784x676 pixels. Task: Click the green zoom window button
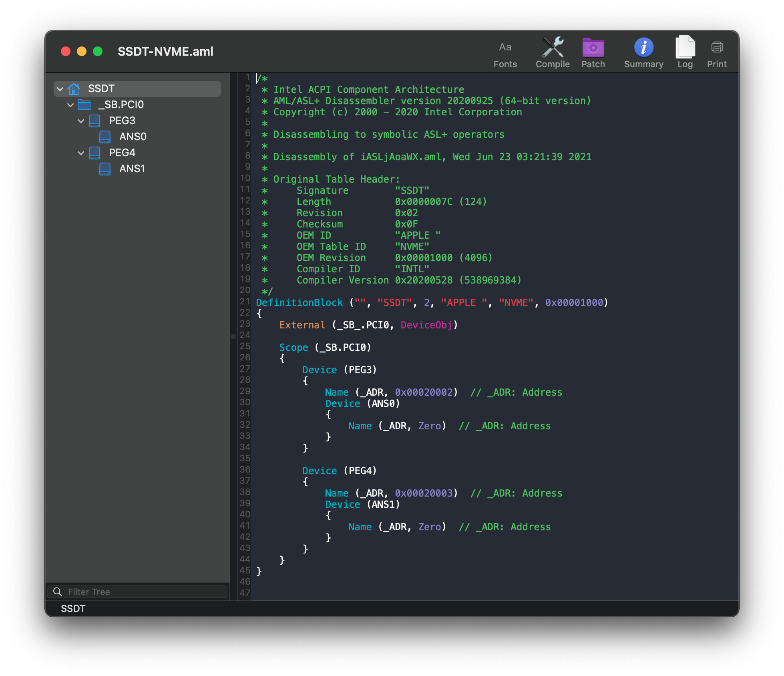click(98, 52)
